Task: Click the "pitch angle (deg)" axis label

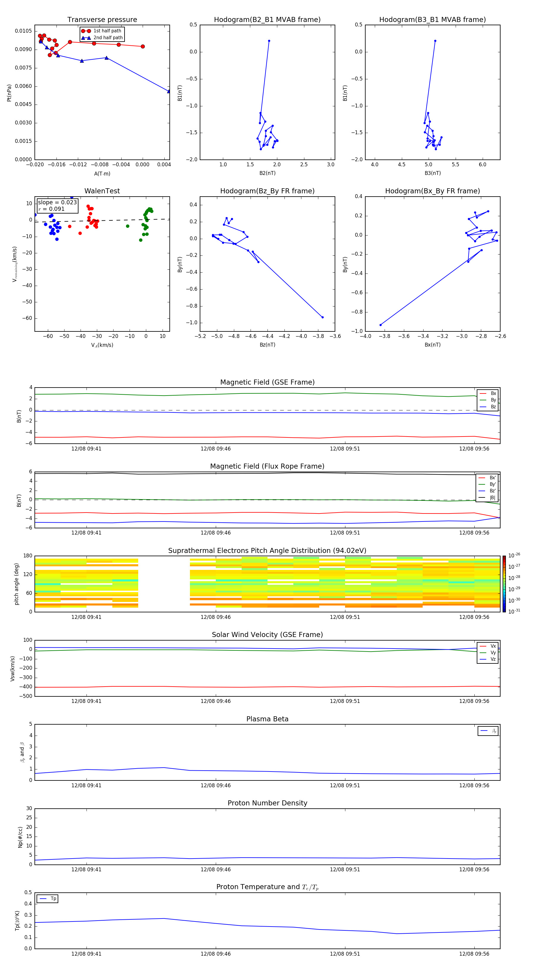Action: click(16, 584)
